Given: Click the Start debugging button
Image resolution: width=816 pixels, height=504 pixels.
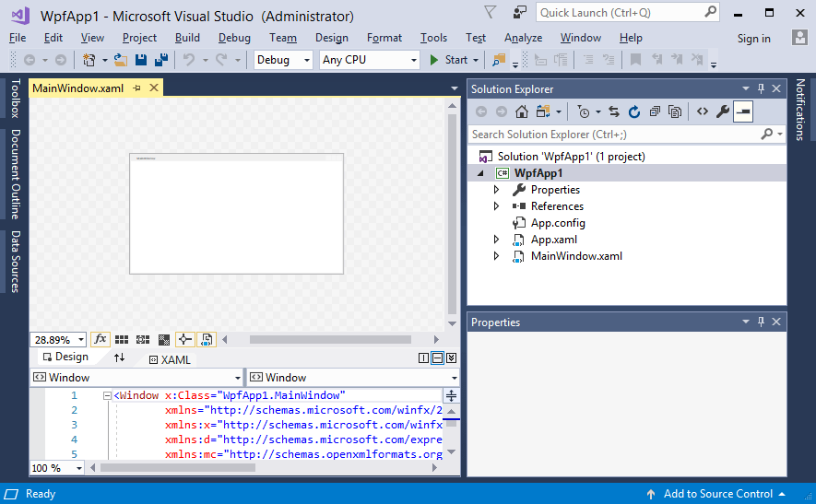Looking at the screenshot, I should pyautogui.click(x=449, y=60).
